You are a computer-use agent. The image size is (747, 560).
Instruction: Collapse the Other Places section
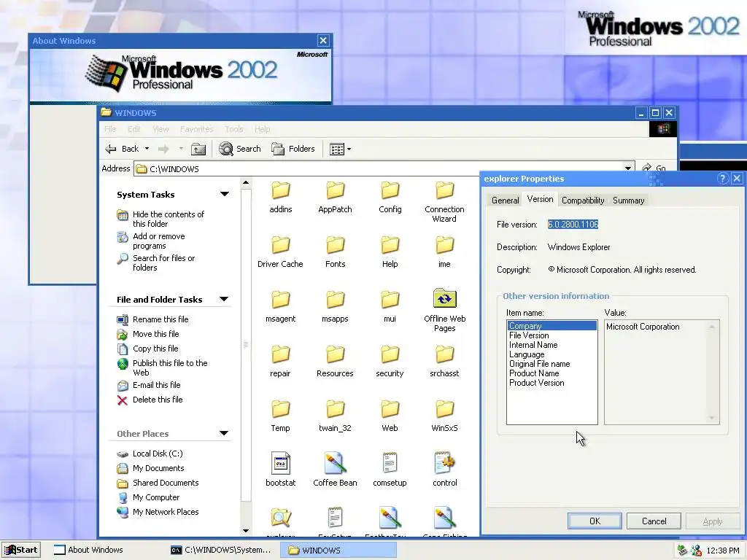[x=224, y=434]
